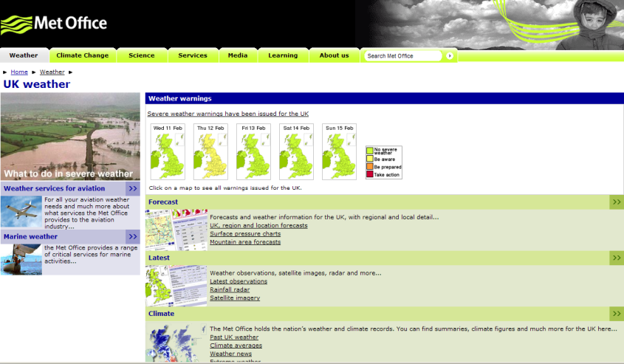Click the aviation airplane thumbnail
Screen dimensions: 624x364
pyautogui.click(x=21, y=212)
